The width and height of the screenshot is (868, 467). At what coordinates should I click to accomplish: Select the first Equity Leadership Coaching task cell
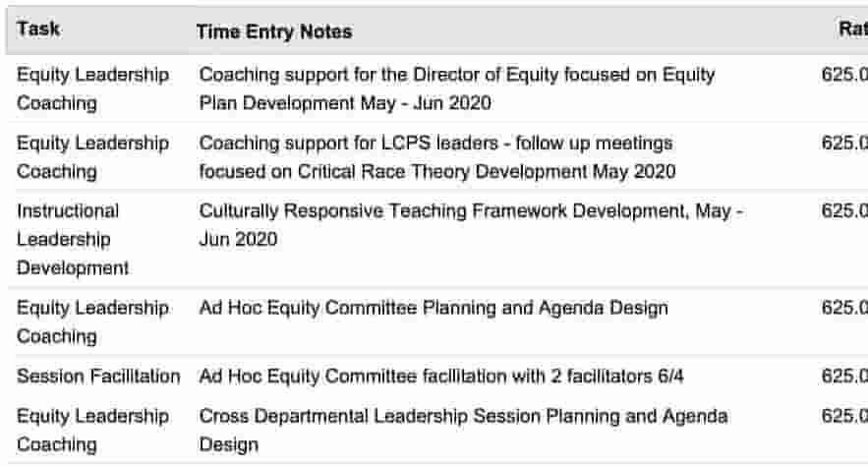[92, 88]
